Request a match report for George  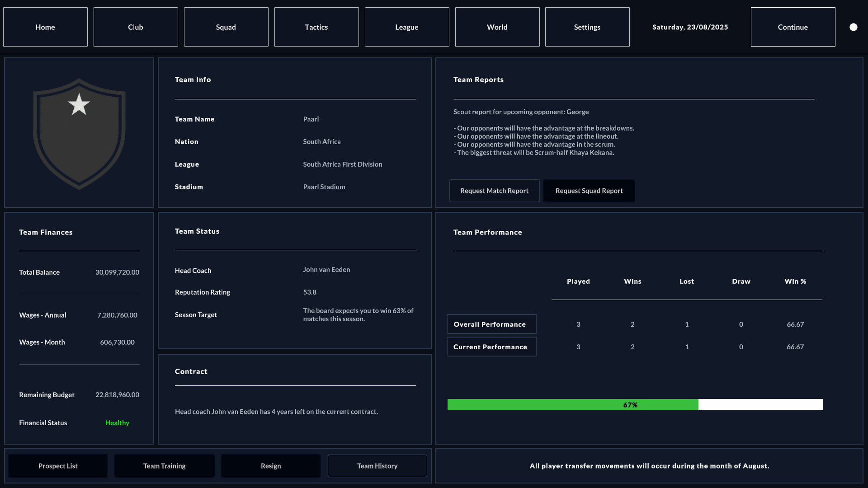click(x=494, y=191)
